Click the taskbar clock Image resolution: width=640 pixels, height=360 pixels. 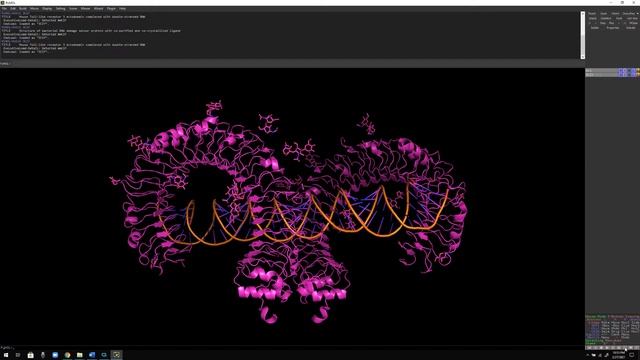(x=619, y=355)
